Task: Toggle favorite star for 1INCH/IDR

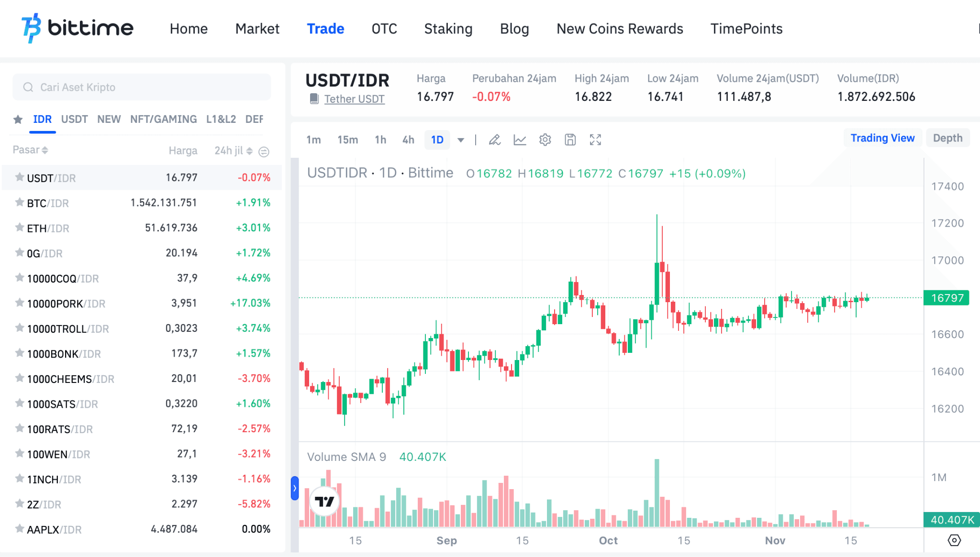Action: click(x=20, y=479)
